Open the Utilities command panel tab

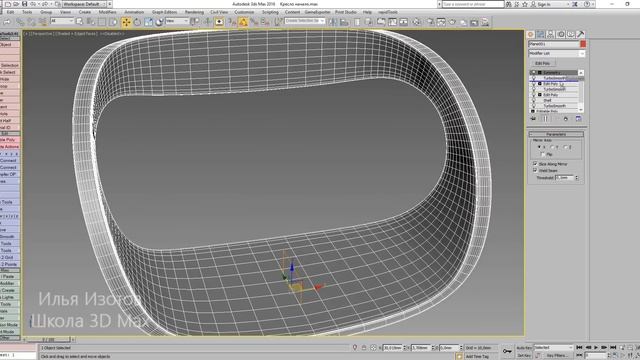pos(580,34)
